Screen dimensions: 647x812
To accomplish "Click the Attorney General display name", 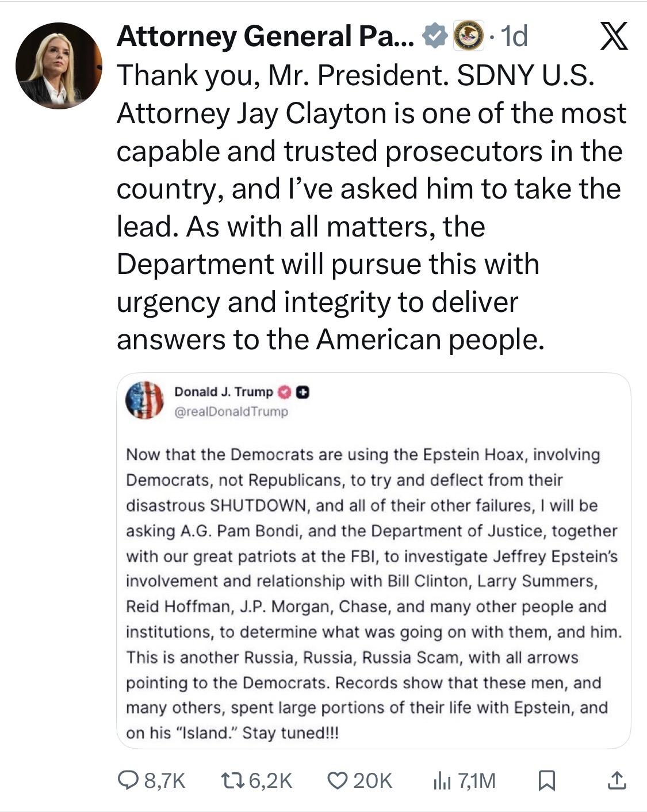I will click(x=265, y=37).
